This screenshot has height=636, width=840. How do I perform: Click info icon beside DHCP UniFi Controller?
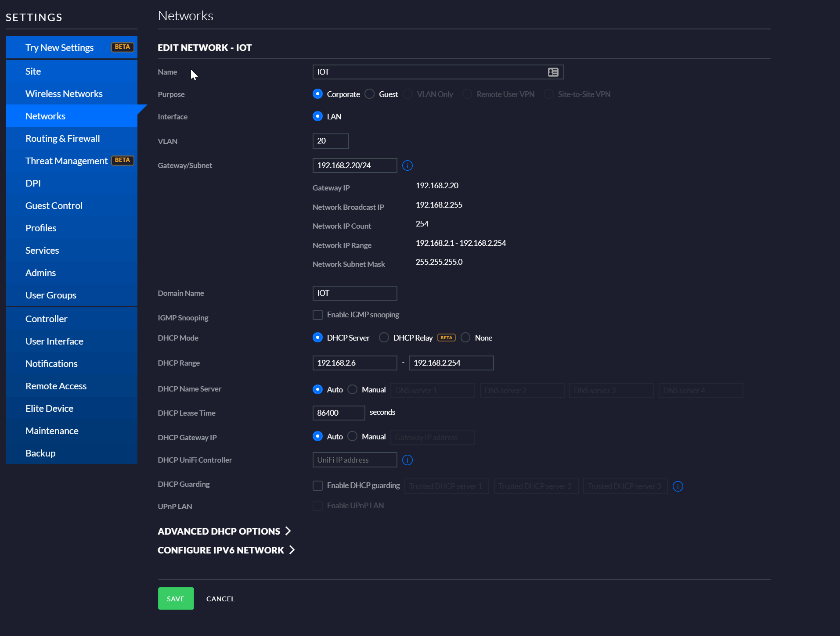407,460
